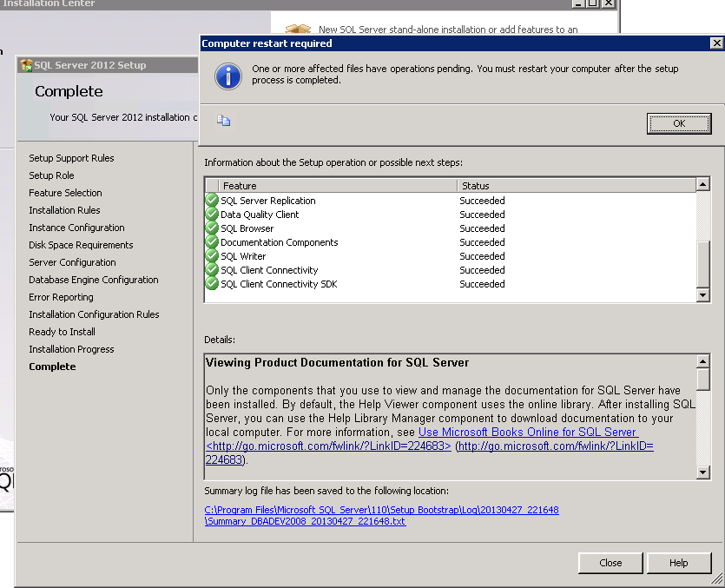The height and width of the screenshot is (588, 725).
Task: Click feature list scrollbar up arrow
Action: point(702,185)
